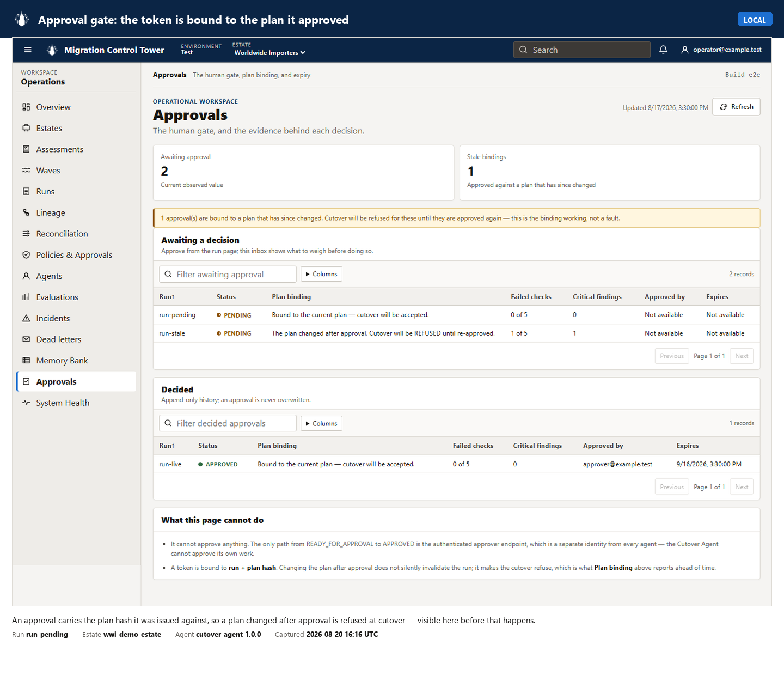Click the Lineage sidebar icon
The height and width of the screenshot is (675, 784).
coord(26,212)
